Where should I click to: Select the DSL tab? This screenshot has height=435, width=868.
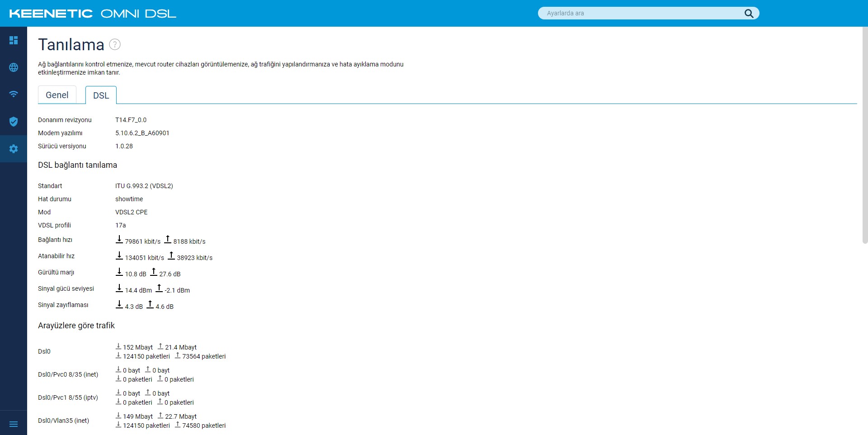(101, 95)
